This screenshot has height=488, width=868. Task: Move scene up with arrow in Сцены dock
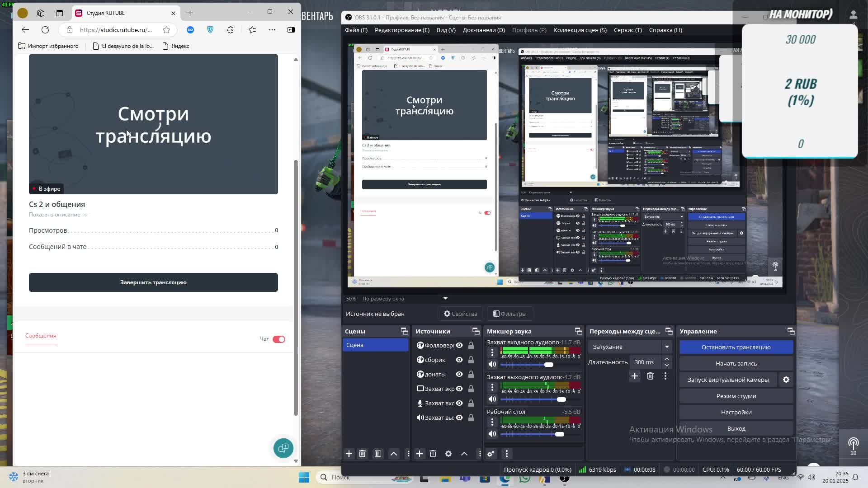point(394,454)
